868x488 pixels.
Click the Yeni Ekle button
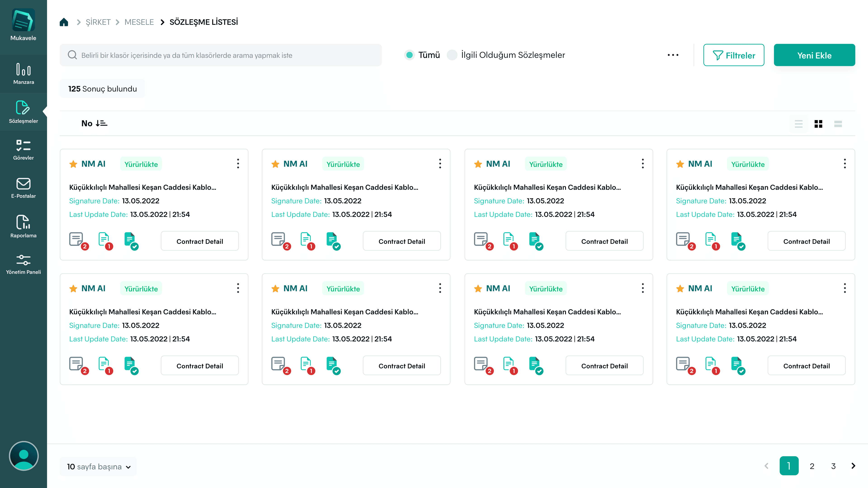[x=814, y=55]
